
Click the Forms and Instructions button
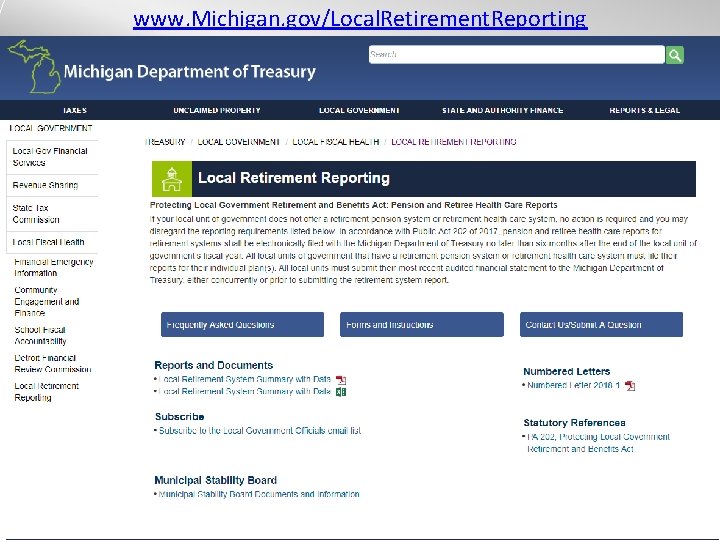point(422,325)
